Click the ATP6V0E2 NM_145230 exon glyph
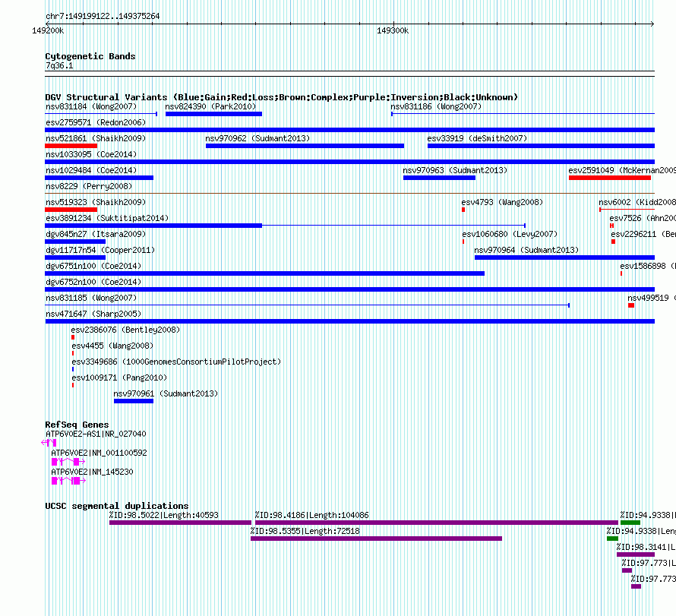Screen dimensions: 676x616 coord(68,481)
